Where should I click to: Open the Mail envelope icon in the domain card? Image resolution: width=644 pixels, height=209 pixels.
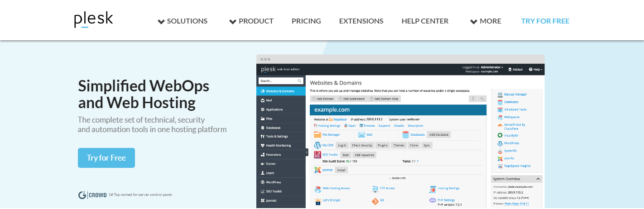362,134
